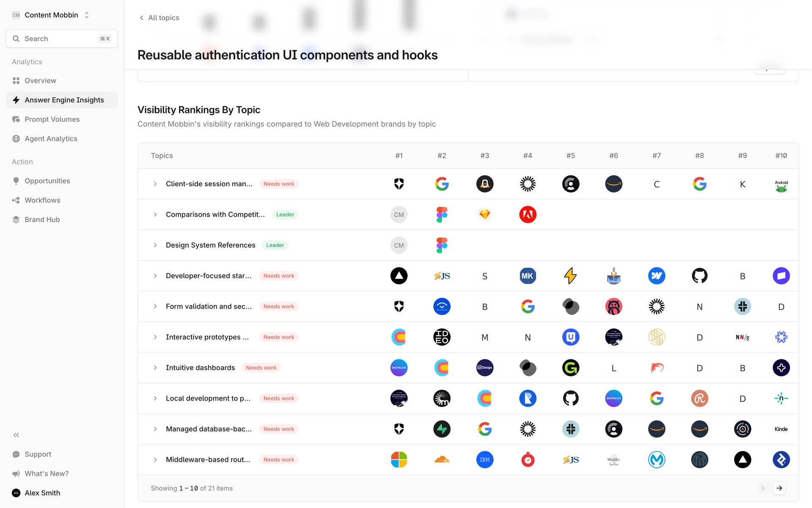The width and height of the screenshot is (812, 508).
Task: Open Brand Hub from the sidebar
Action: (42, 220)
